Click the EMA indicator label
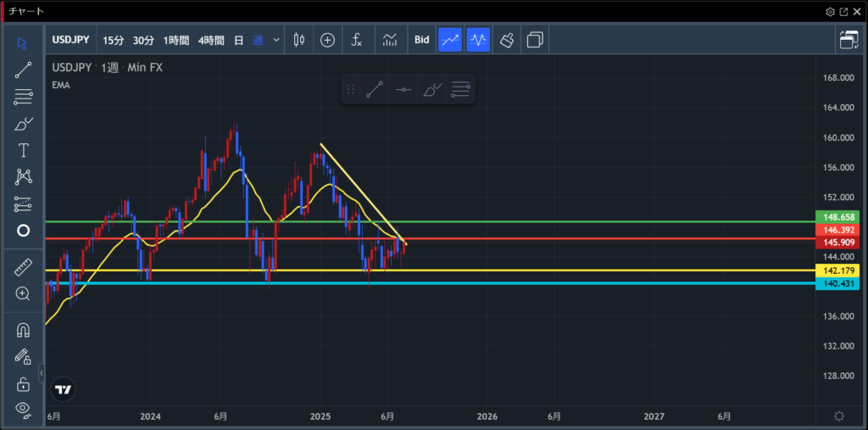The height and width of the screenshot is (430, 868). click(x=61, y=85)
